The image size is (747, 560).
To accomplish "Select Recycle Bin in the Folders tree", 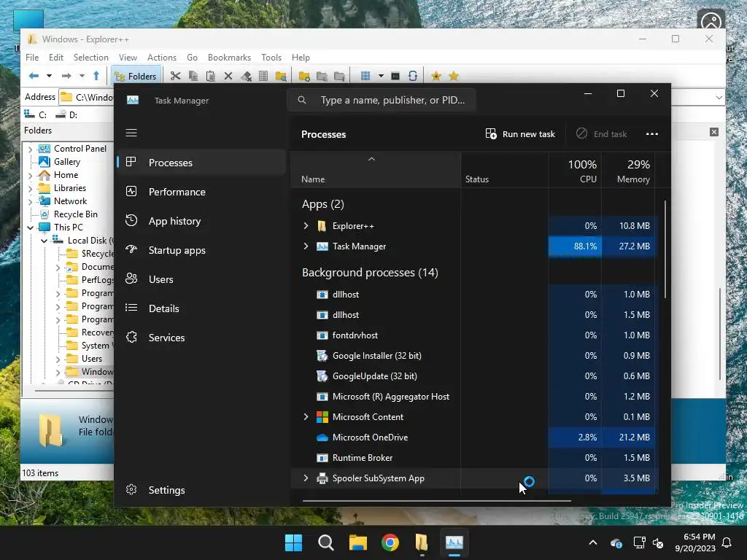I will [75, 214].
